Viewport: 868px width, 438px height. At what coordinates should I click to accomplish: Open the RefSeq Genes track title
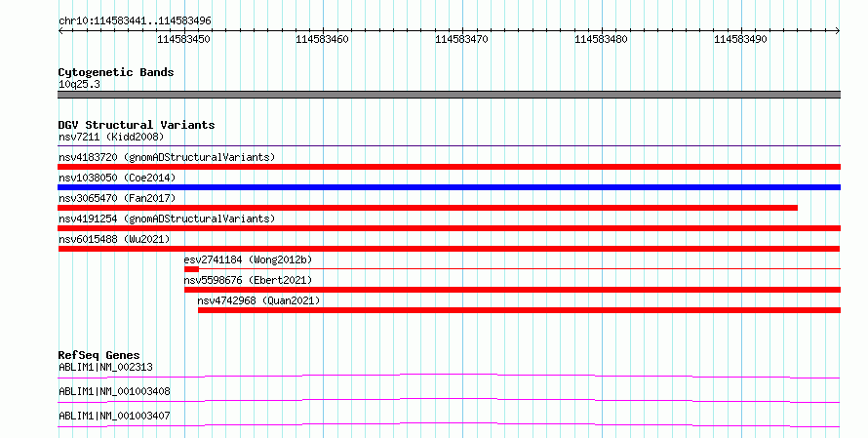click(x=99, y=355)
